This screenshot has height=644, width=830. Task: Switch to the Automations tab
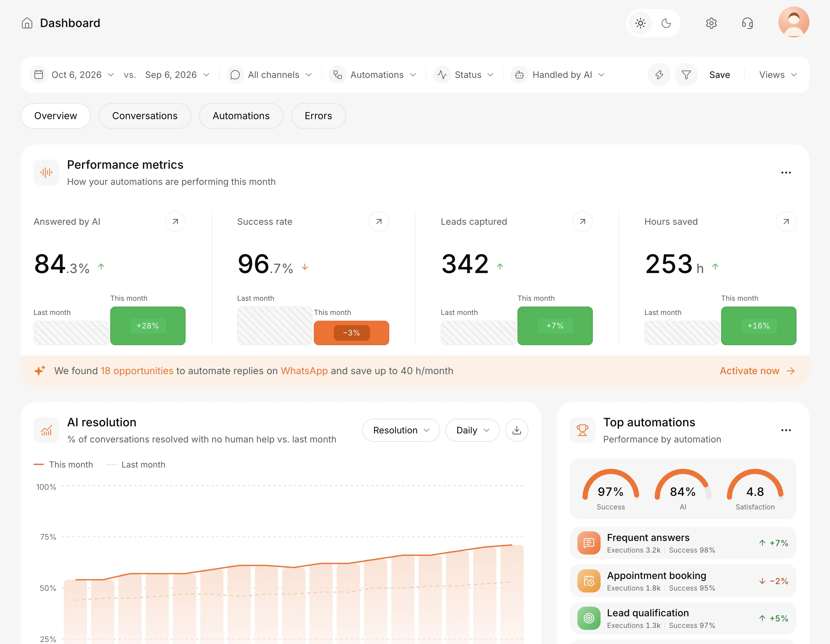(x=241, y=116)
